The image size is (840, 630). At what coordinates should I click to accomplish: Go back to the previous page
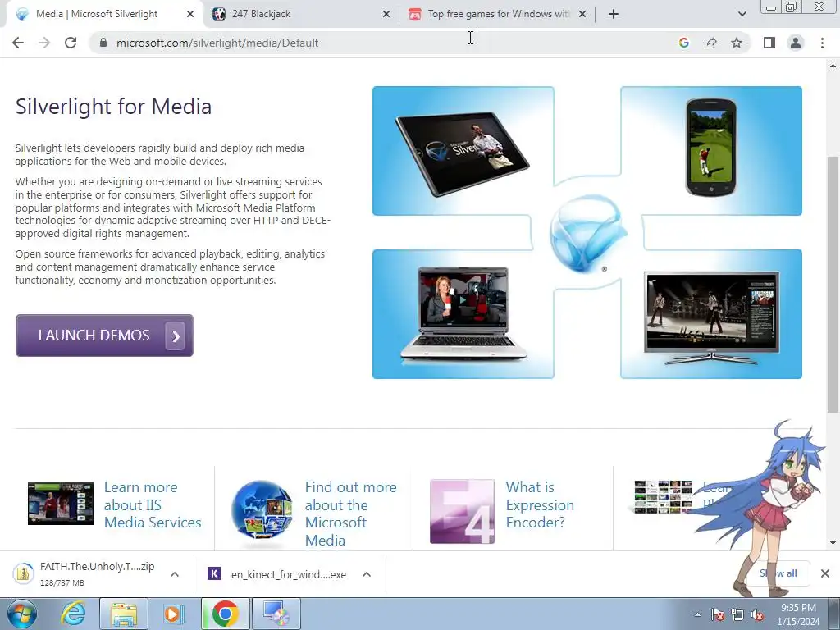pos(18,43)
